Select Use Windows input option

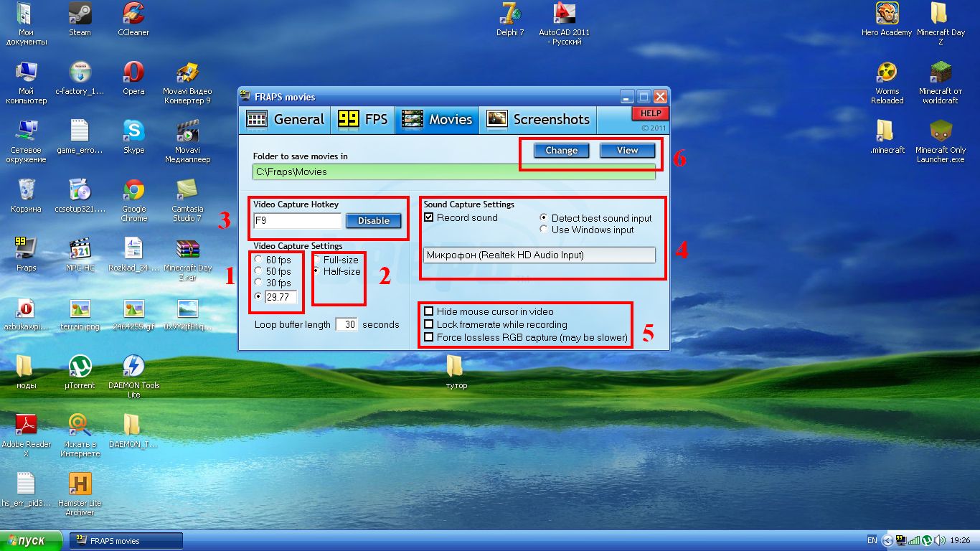544,230
